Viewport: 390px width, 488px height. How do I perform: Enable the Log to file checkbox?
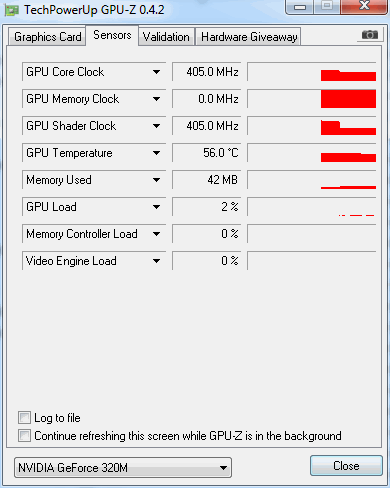click(x=24, y=418)
